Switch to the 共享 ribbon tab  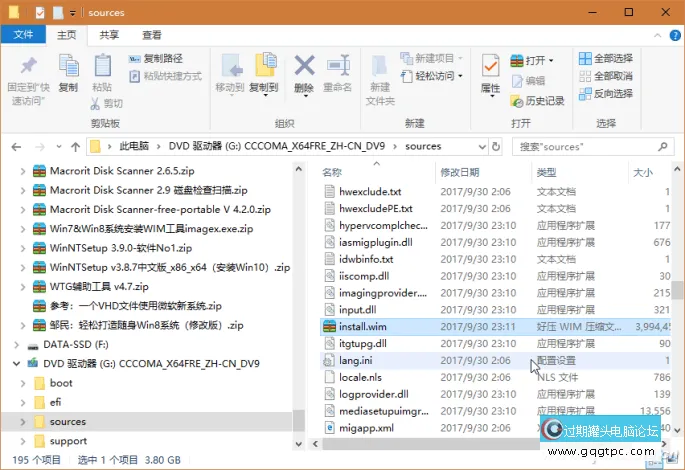point(109,35)
